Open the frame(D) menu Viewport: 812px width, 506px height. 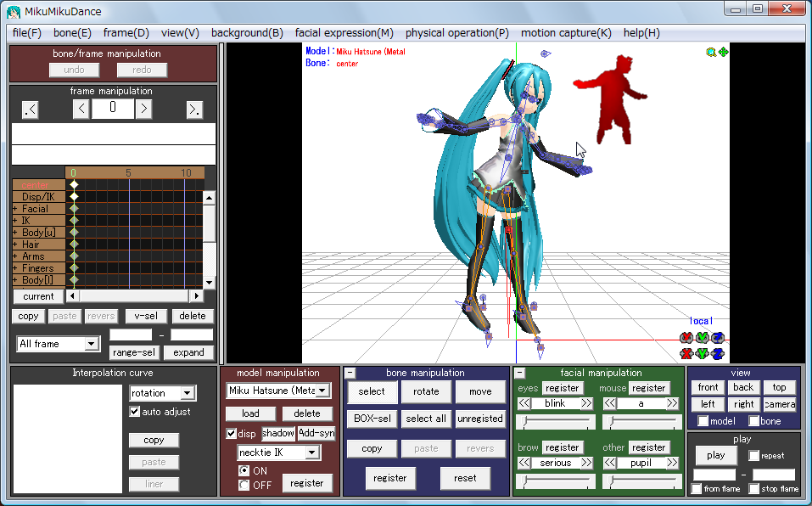tap(126, 33)
